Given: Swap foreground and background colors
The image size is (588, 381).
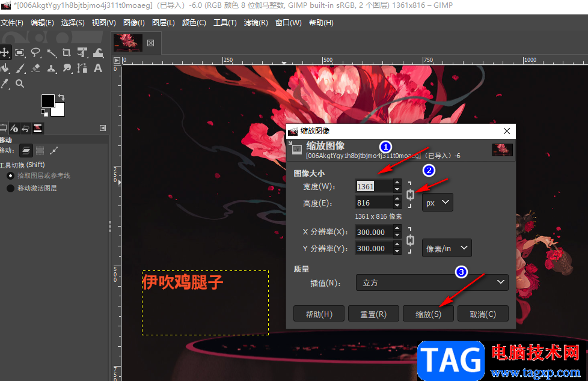Looking at the screenshot, I should tap(61, 97).
